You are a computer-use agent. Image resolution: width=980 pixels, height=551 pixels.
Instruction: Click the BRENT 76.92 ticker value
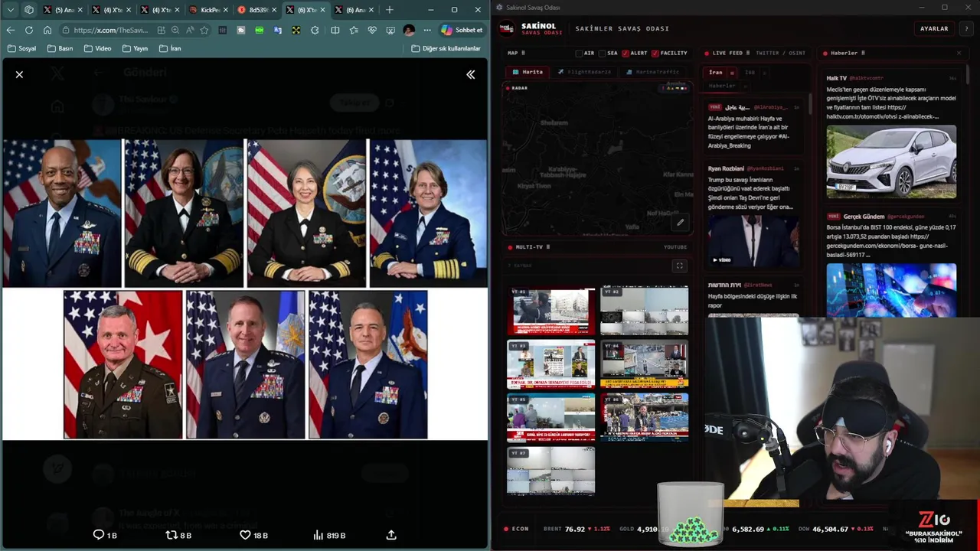pyautogui.click(x=575, y=529)
